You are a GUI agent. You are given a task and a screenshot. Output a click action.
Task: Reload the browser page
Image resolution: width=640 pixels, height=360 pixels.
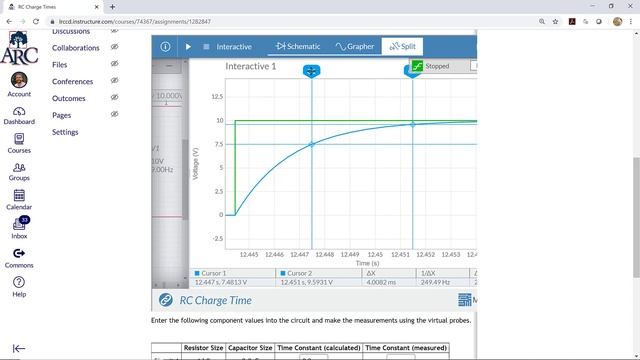coord(36,21)
